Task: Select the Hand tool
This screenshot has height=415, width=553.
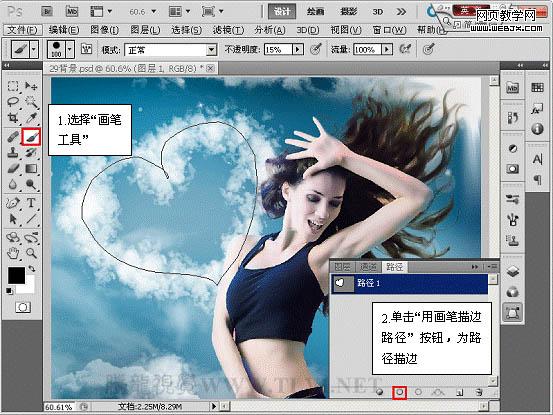Action: (x=13, y=253)
